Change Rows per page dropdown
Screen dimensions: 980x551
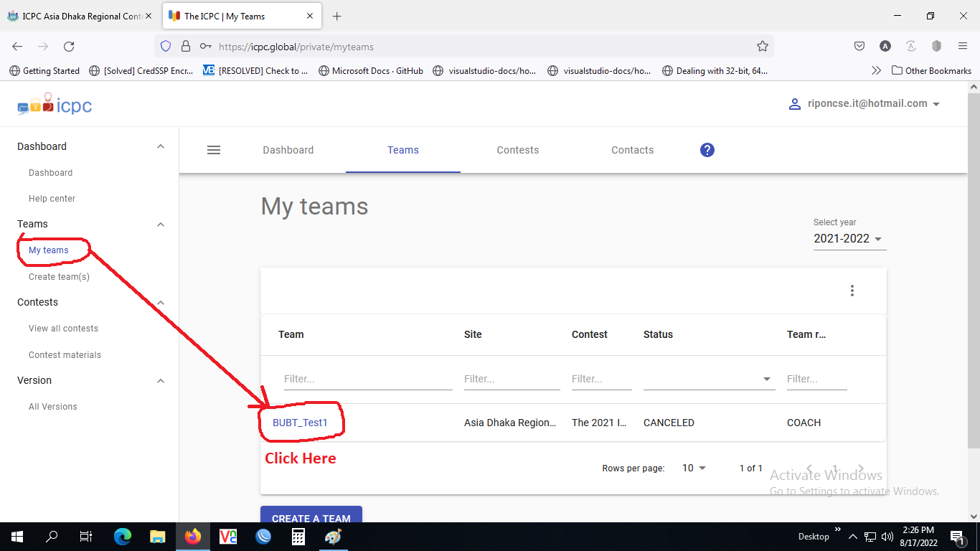pos(693,468)
